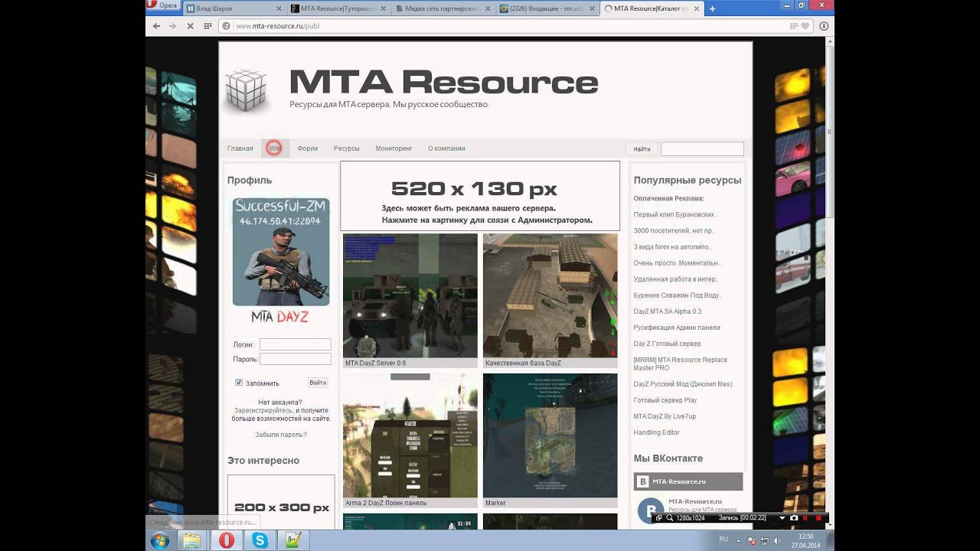
Task: Open Ресурсы in site navigation
Action: tap(346, 148)
